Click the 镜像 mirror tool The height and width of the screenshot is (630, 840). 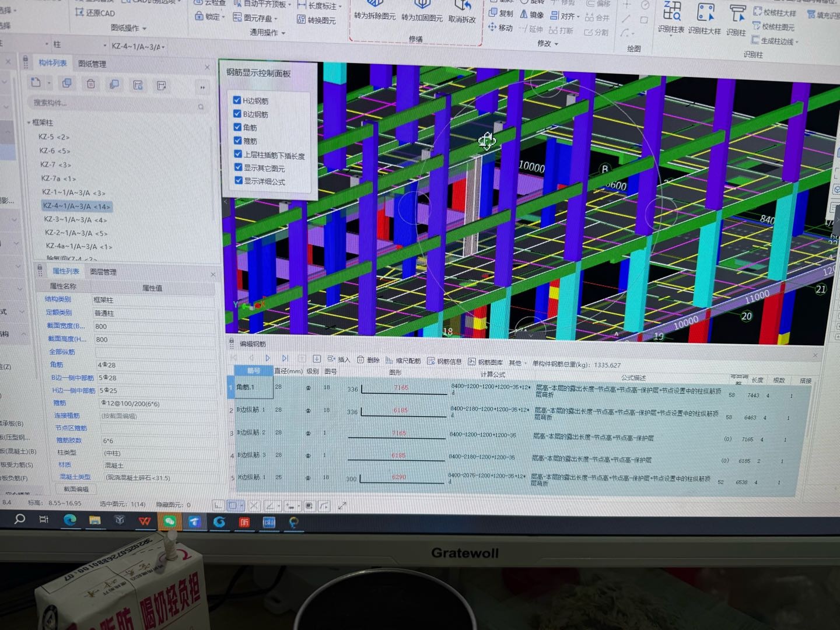[532, 15]
